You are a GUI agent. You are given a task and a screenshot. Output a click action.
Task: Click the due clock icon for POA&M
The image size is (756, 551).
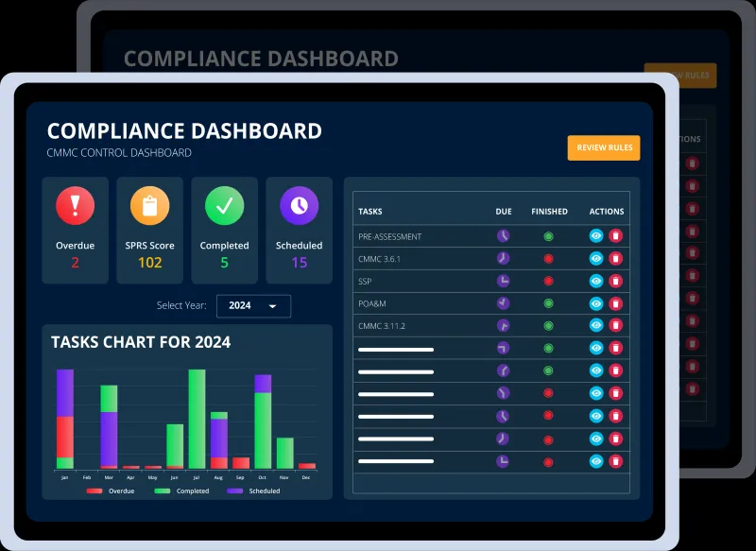pos(503,303)
